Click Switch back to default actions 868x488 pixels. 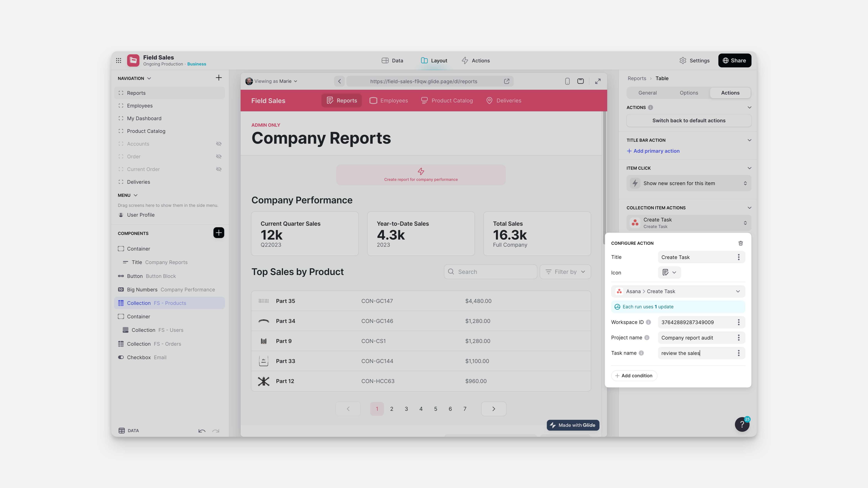(688, 120)
